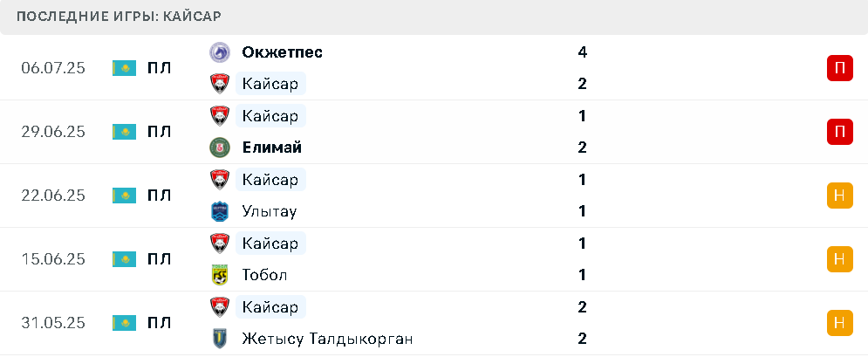
Task: Click the Kazakhstan flag on the 06.07.25 row
Action: point(124,68)
